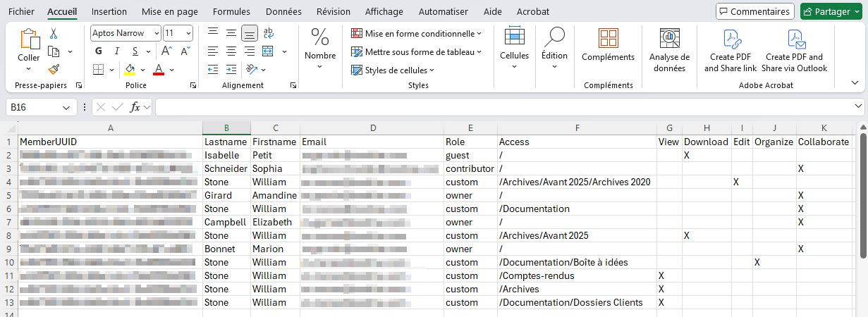Click the insert function fx icon
The image size is (868, 317).
(x=135, y=107)
